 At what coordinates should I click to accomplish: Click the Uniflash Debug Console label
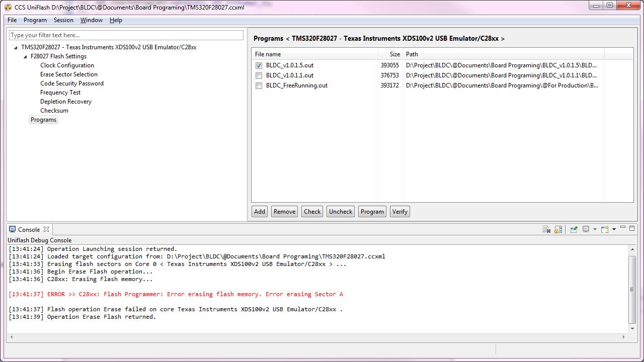click(x=40, y=240)
